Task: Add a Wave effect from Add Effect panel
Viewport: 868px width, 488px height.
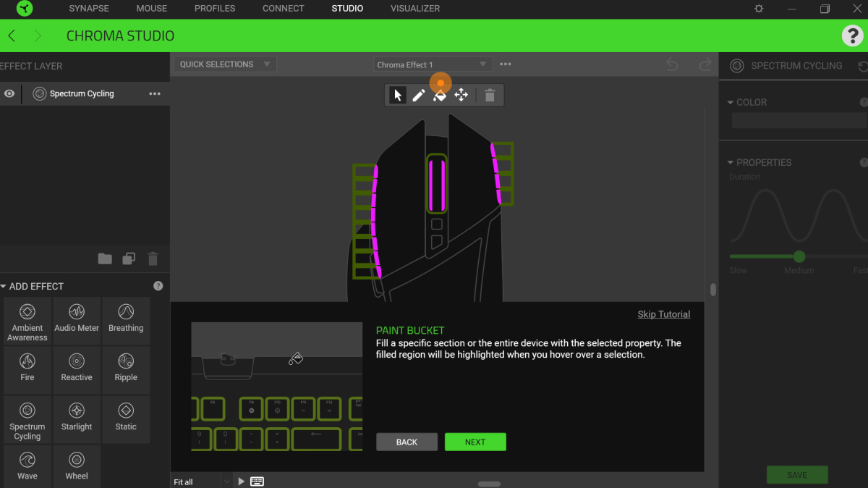Action: point(27,466)
